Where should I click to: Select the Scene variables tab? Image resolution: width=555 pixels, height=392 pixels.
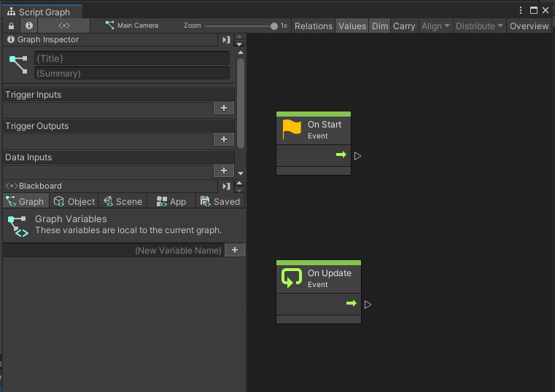coord(123,202)
